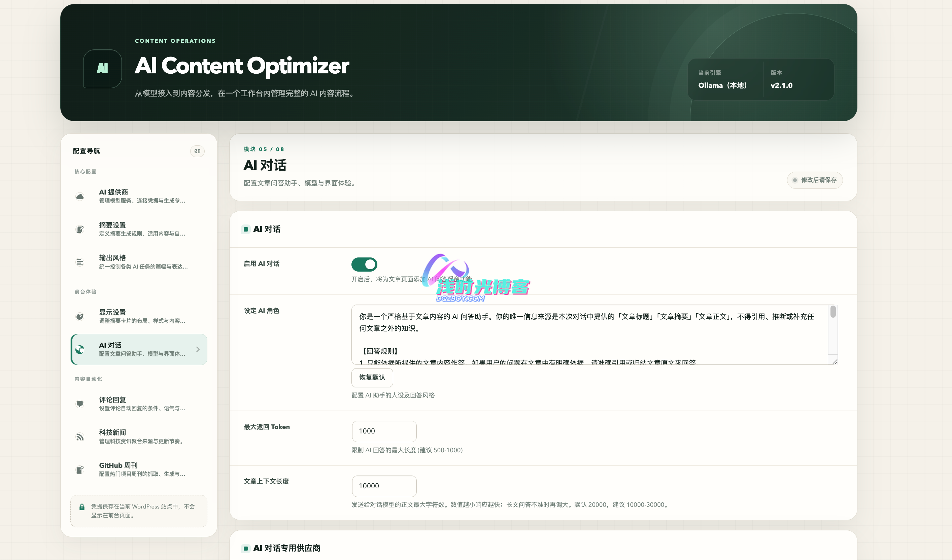The height and width of the screenshot is (560, 952).
Task: Click the notepad icon beside GitHub 周刊
Action: tap(80, 470)
